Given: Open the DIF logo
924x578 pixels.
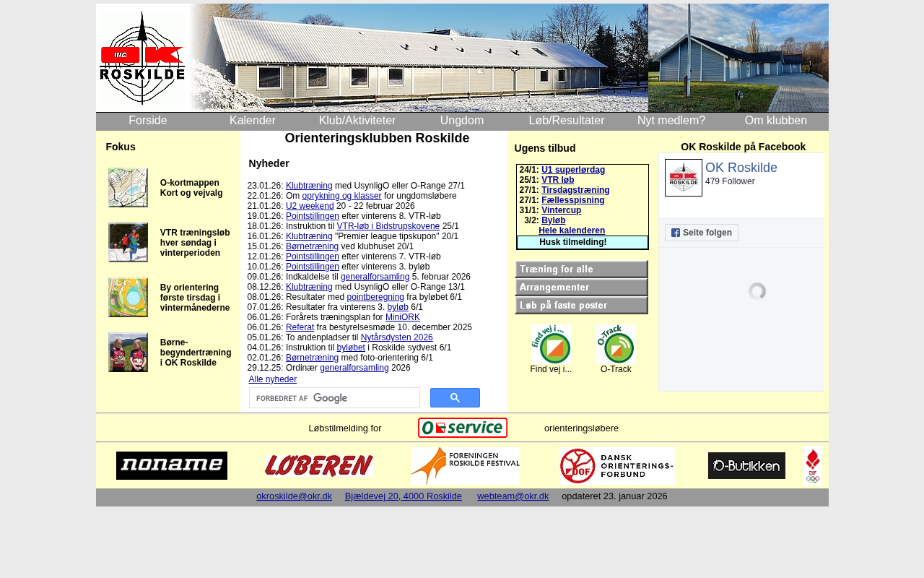Looking at the screenshot, I should tap(813, 466).
